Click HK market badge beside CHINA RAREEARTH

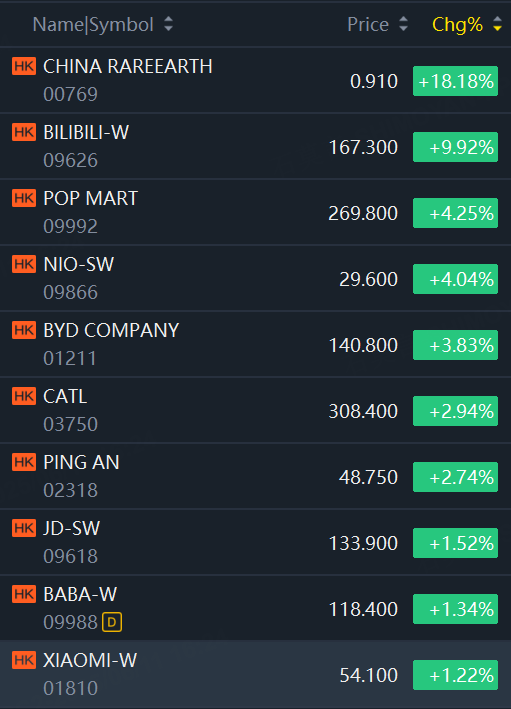[24, 66]
